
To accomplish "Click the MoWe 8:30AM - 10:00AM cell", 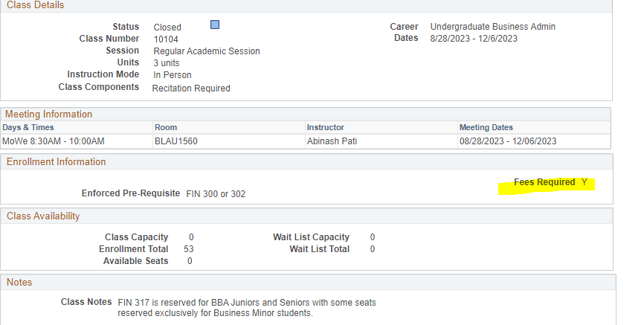I will coord(54,141).
